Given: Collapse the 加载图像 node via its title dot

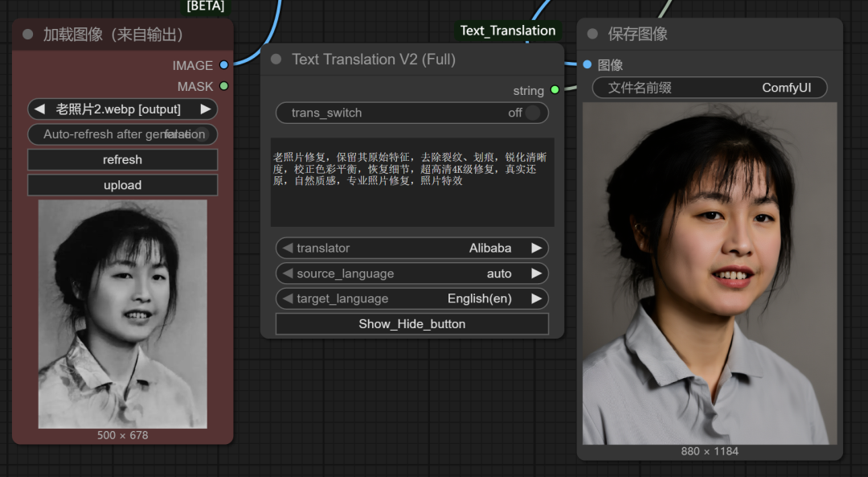Looking at the screenshot, I should pos(27,34).
